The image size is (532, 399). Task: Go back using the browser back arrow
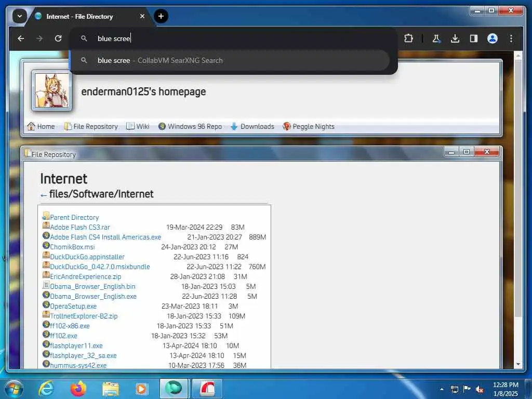[21, 38]
